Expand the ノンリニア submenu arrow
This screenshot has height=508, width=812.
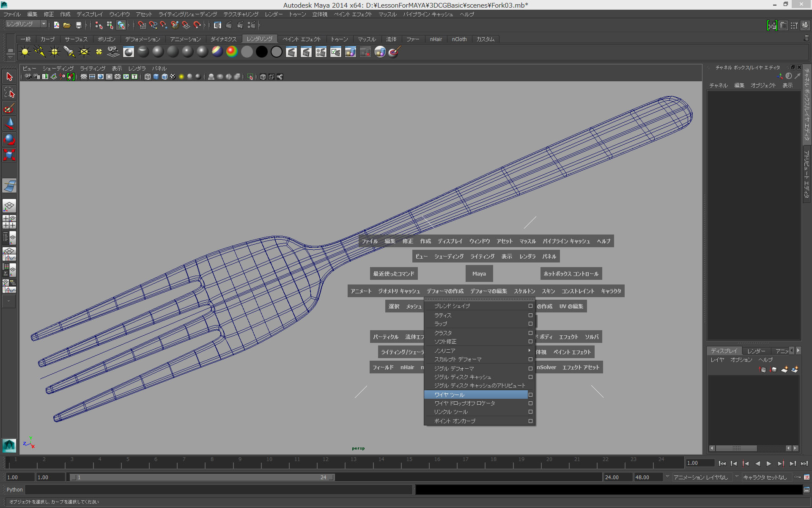click(x=529, y=351)
